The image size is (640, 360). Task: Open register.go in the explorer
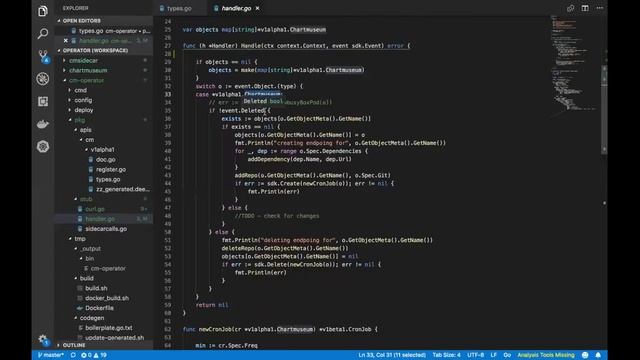click(111, 169)
